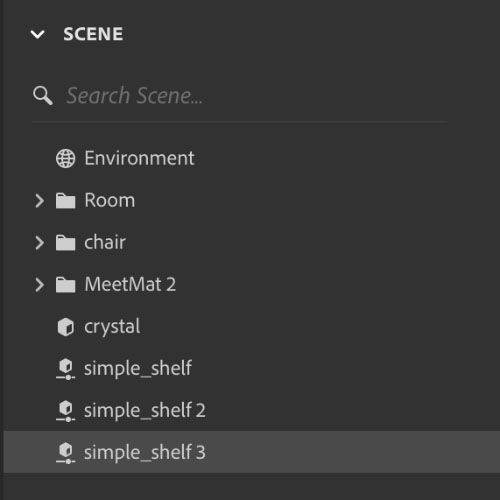Click the SCENE panel title
This screenshot has width=500, height=500.
click(93, 34)
